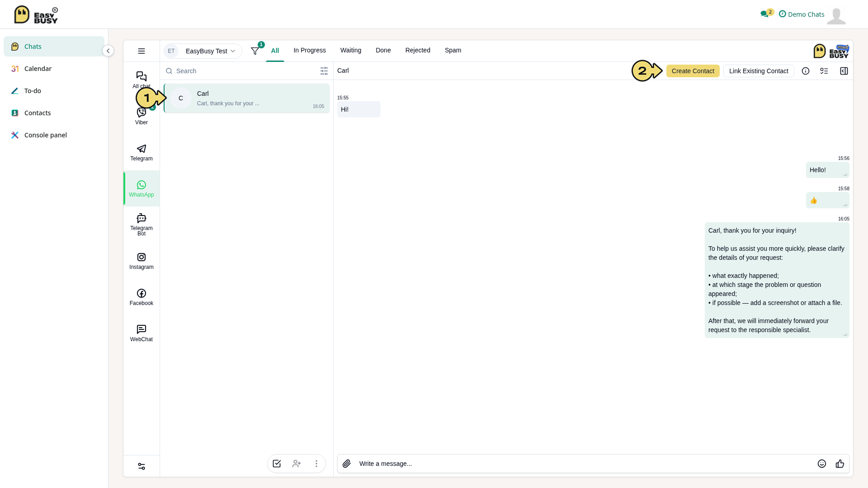Click the add user icon below chat list
The height and width of the screenshot is (488, 868).
(x=297, y=464)
